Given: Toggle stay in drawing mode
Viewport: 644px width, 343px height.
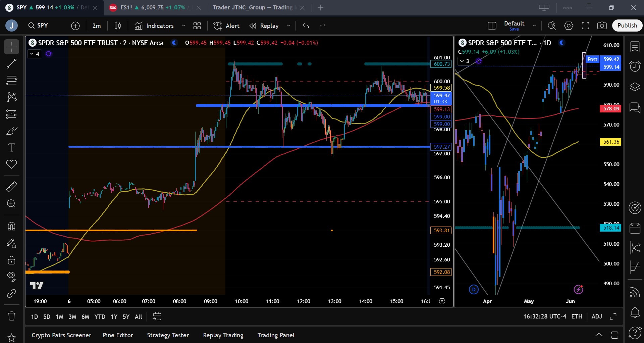Looking at the screenshot, I should (x=11, y=243).
